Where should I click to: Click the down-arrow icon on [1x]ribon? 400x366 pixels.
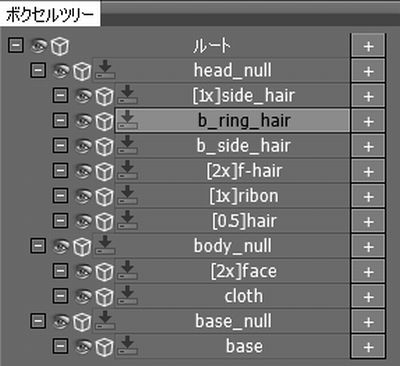click(x=127, y=194)
